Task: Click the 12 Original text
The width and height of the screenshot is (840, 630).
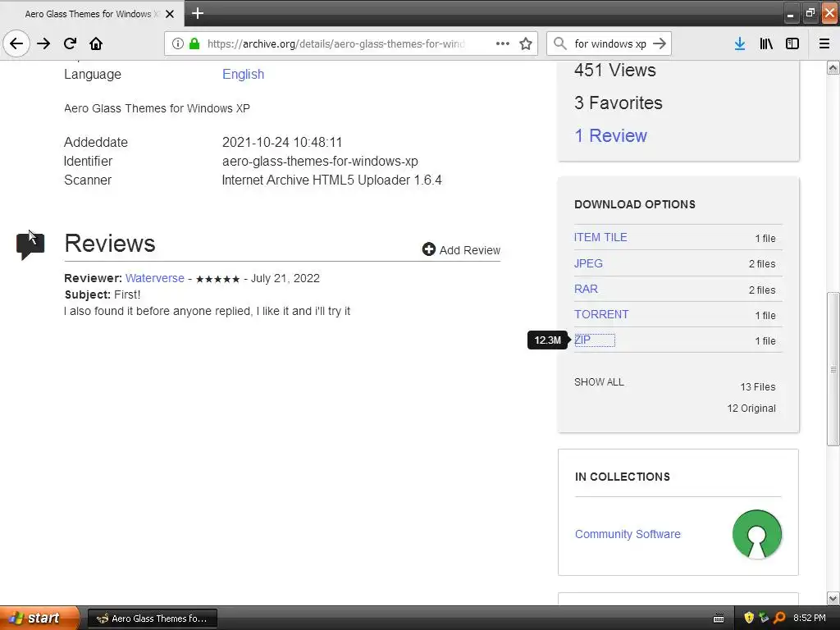Action: (751, 409)
